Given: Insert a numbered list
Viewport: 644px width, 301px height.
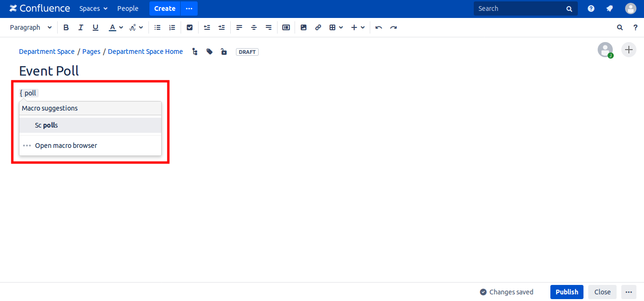Looking at the screenshot, I should pyautogui.click(x=172, y=27).
